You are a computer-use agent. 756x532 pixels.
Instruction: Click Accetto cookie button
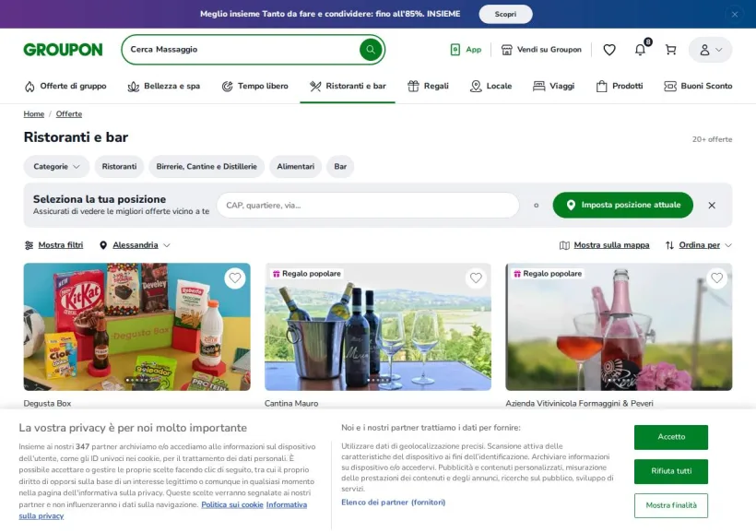click(x=671, y=437)
